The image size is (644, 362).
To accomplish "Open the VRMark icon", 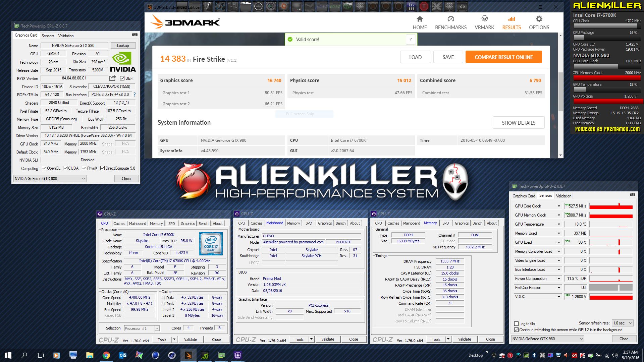I will pos(484,19).
